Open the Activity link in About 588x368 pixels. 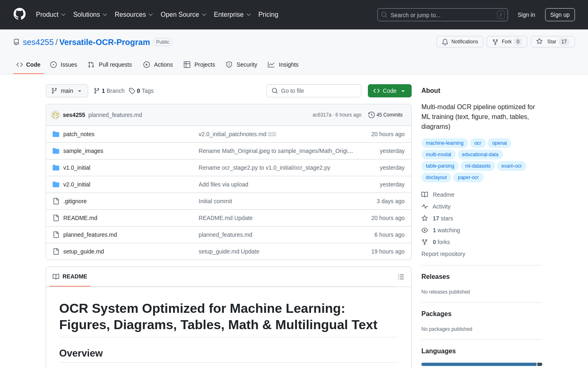[436, 206]
